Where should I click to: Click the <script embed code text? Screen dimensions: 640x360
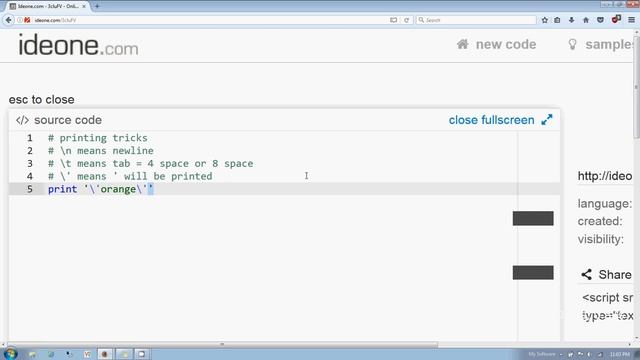[x=608, y=298]
